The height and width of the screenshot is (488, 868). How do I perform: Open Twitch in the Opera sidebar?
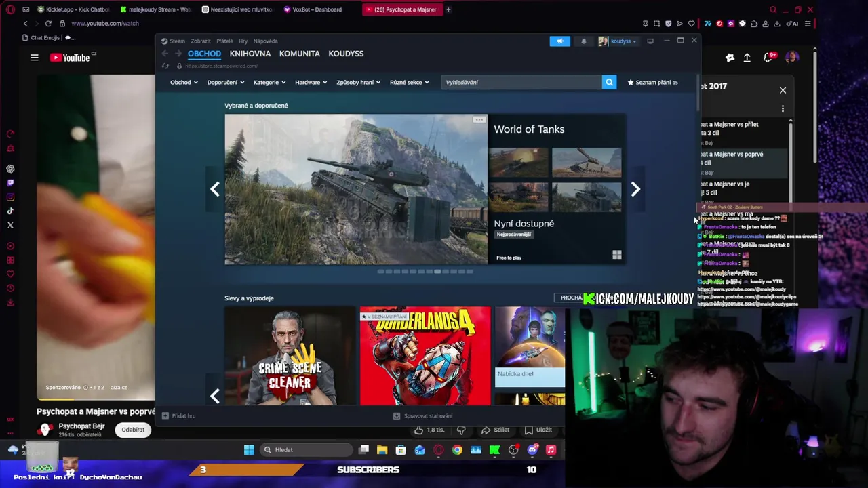[10, 183]
